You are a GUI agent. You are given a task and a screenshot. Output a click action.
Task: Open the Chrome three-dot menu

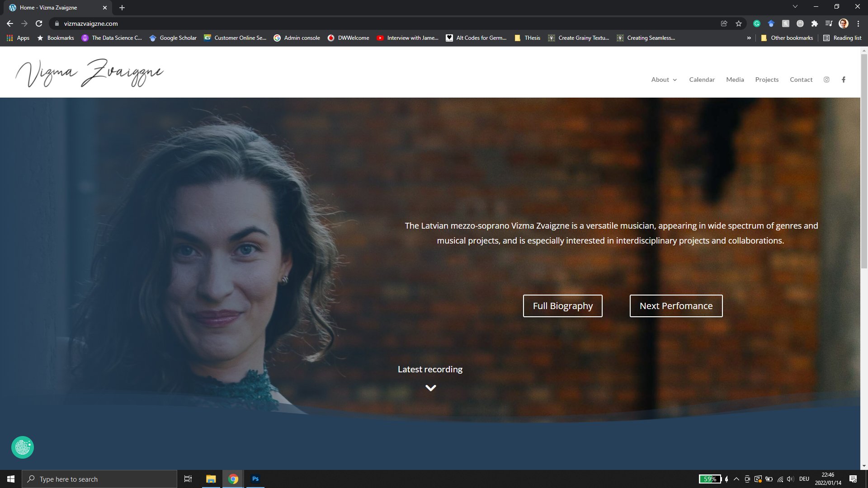[858, 23]
